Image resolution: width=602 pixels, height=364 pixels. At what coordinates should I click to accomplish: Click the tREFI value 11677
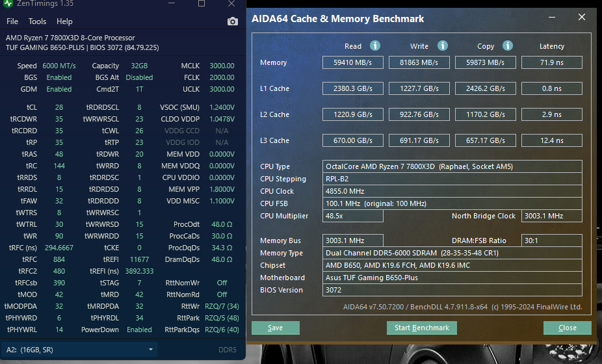tap(139, 259)
